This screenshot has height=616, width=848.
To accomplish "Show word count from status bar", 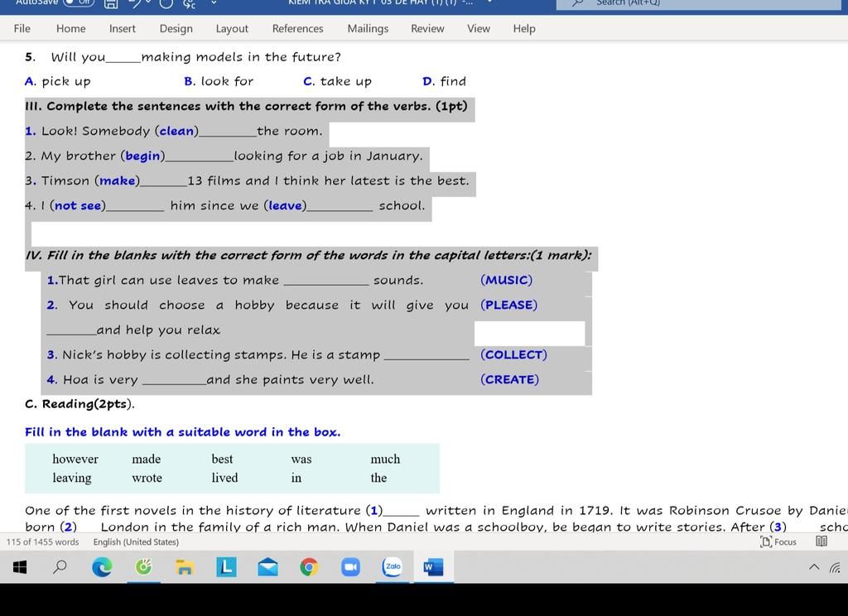I will (x=43, y=542).
